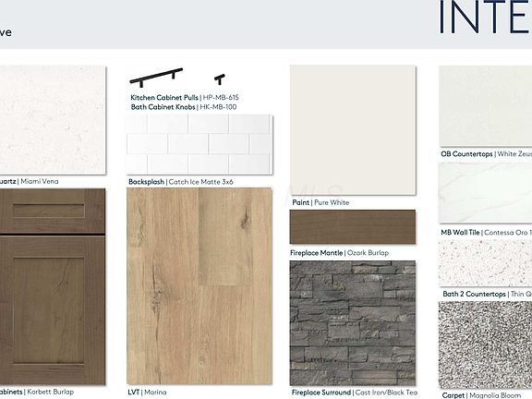
Task: Click the long kitchen cabinet pull image
Action: (156, 78)
